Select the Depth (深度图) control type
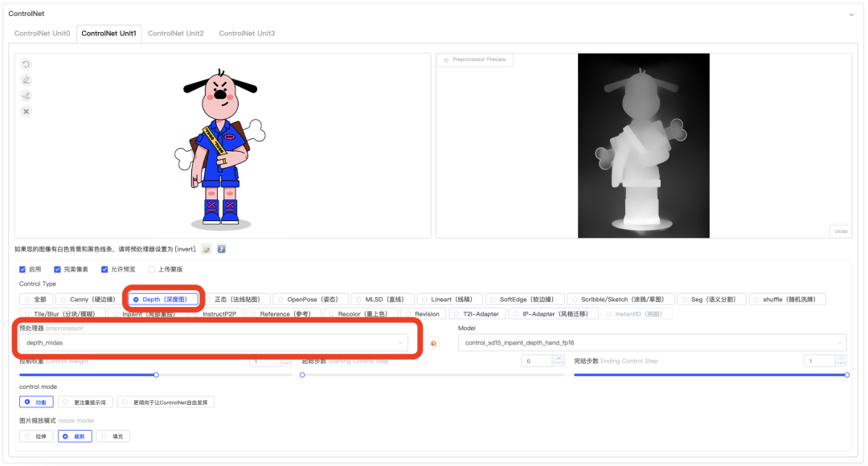Viewport: 868px width, 466px height. pyautogui.click(x=163, y=300)
